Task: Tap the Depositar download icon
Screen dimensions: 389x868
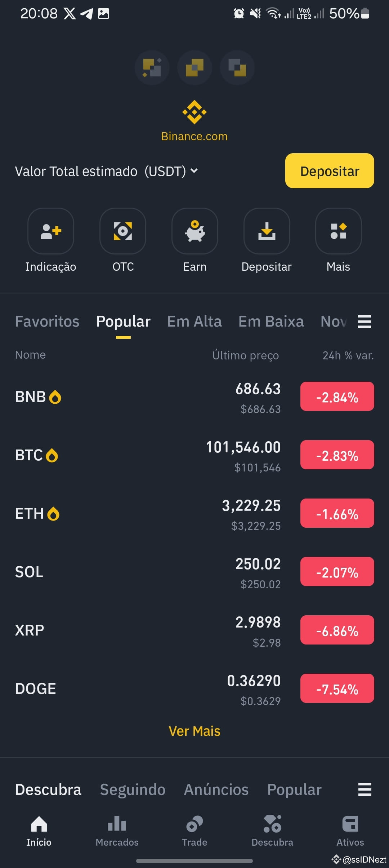Action: pyautogui.click(x=267, y=231)
